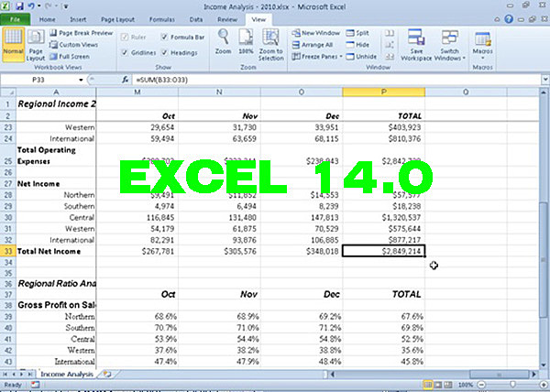Set zoom to 100% in ribbon

(246, 41)
